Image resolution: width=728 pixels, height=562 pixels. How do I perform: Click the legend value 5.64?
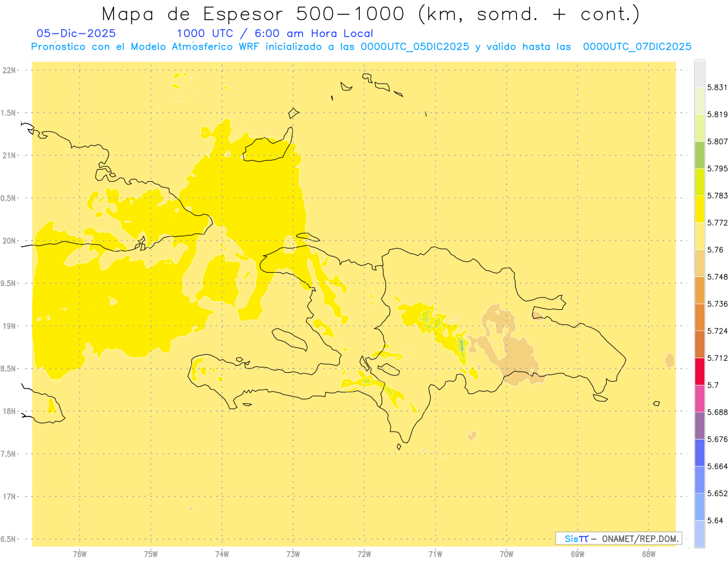[x=715, y=521]
